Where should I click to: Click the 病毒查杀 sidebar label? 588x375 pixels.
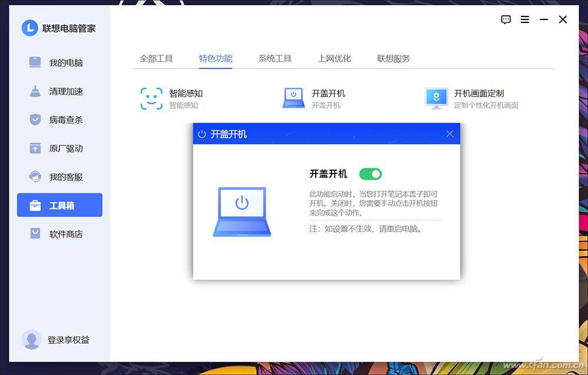click(x=66, y=120)
